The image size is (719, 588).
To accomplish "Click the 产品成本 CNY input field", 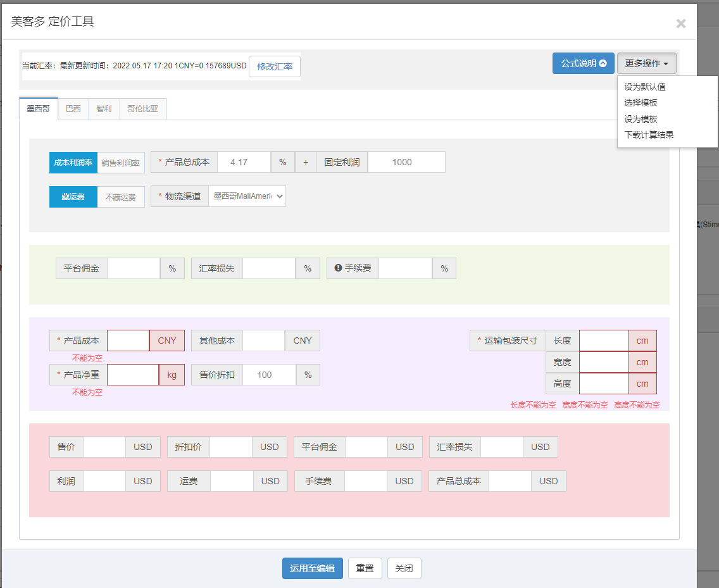I will click(x=128, y=341).
